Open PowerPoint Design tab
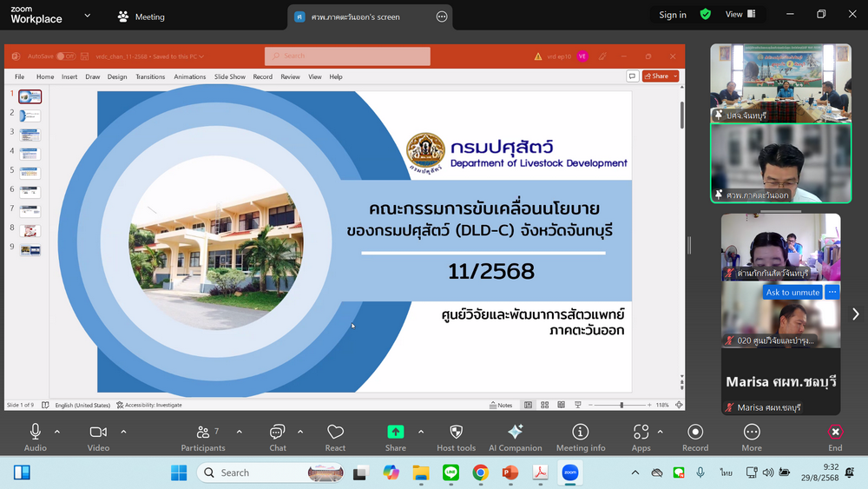868x489 pixels. 117,77
